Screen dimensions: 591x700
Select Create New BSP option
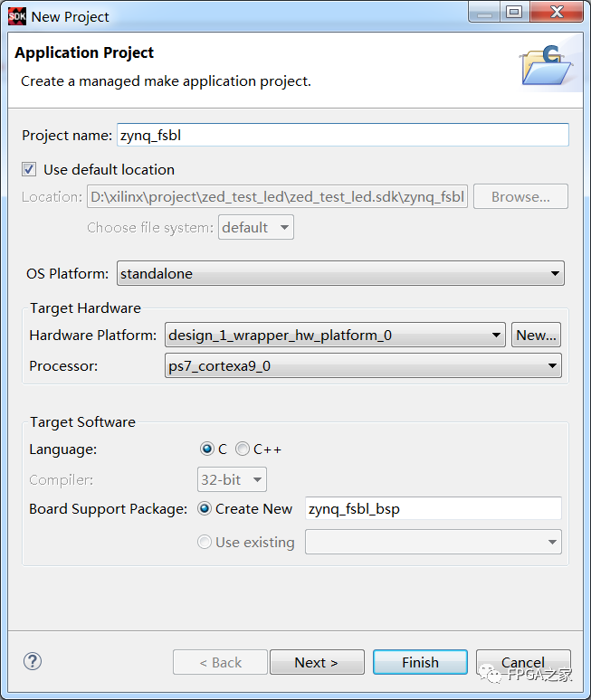205,508
